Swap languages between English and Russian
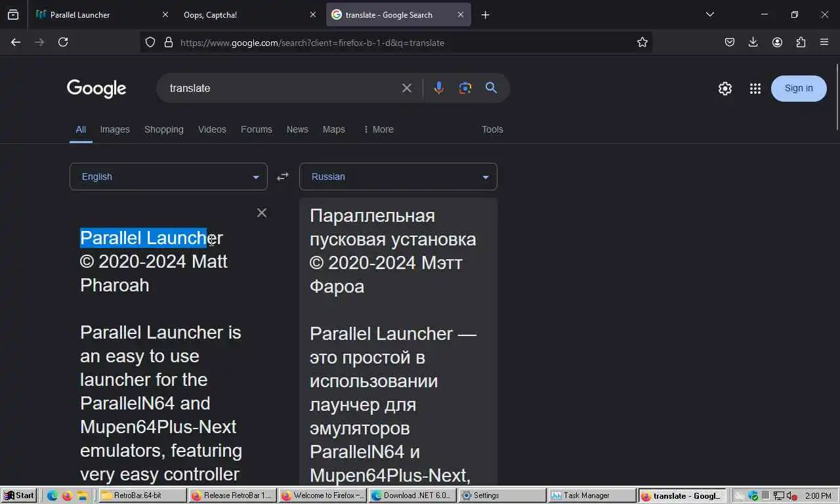840x504 pixels. click(x=283, y=177)
